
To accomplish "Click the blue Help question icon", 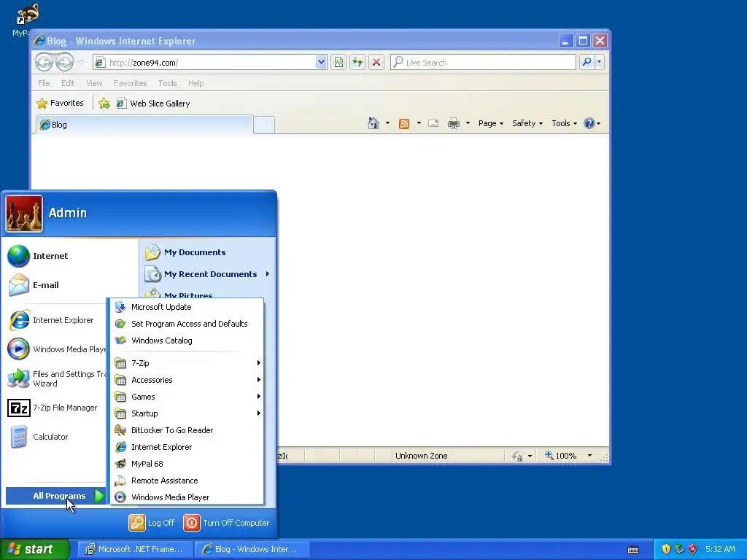I will [589, 123].
